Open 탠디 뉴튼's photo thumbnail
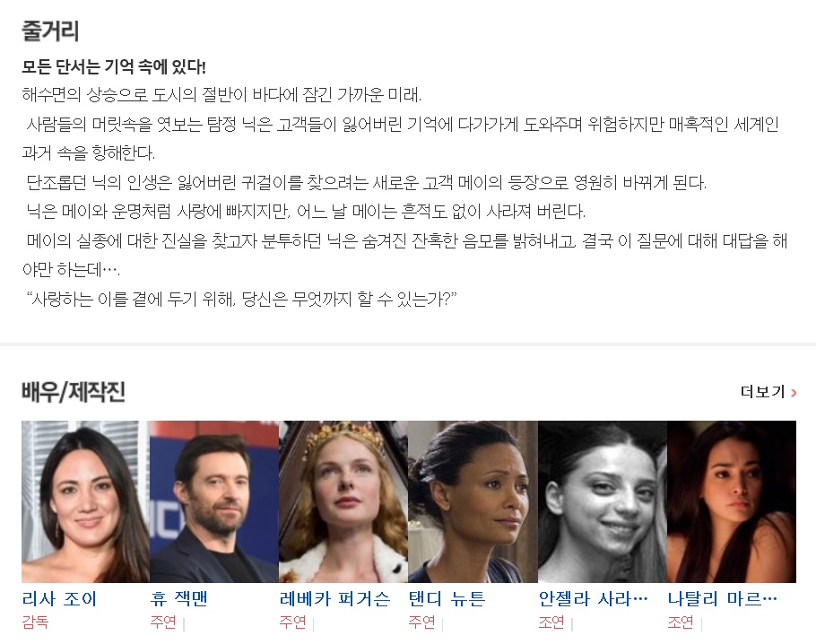 click(x=473, y=501)
